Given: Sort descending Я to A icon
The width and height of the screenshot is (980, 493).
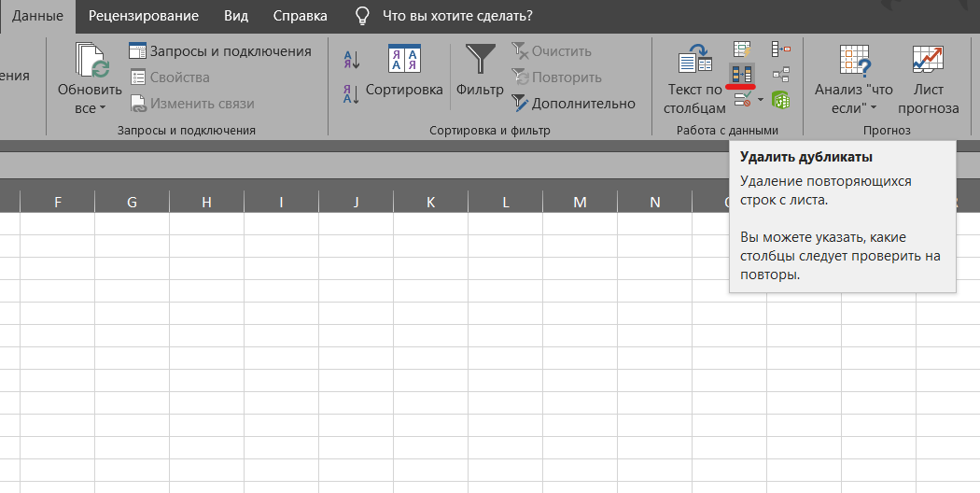Looking at the screenshot, I should click(x=351, y=94).
